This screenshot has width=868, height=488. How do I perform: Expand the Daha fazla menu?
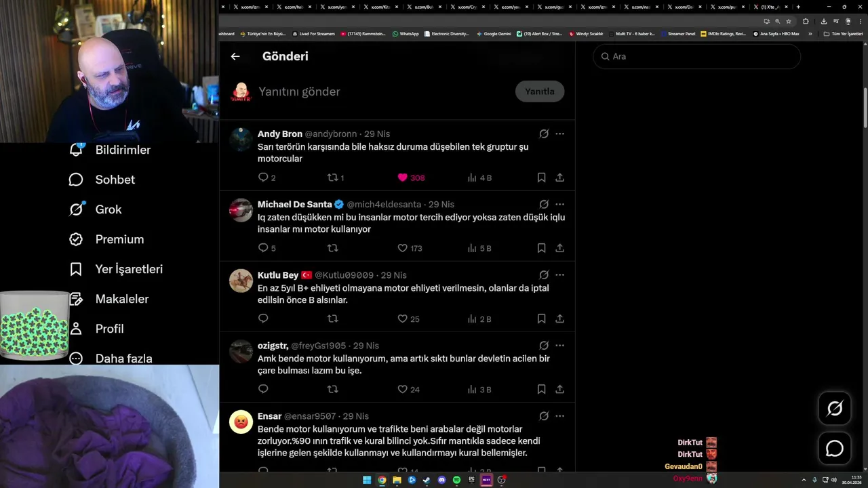tap(111, 359)
